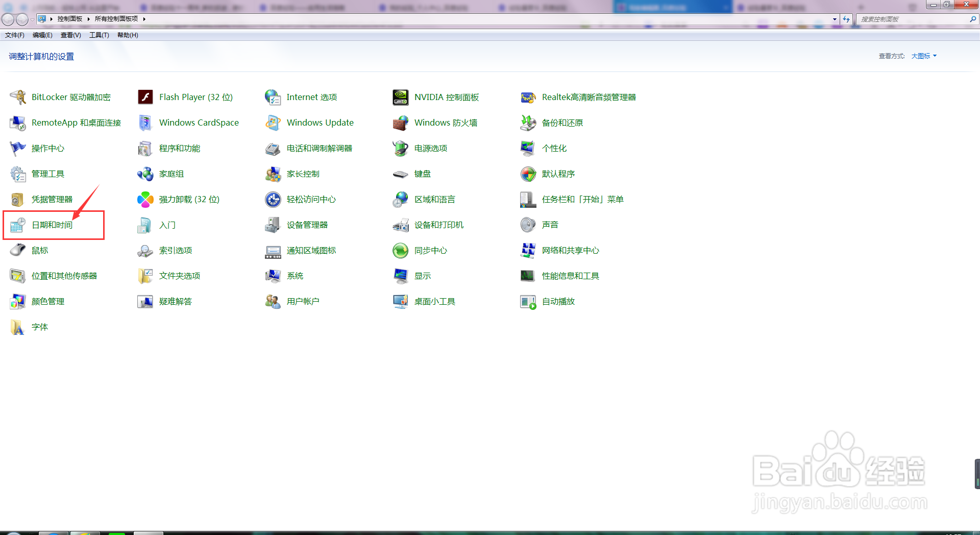Image resolution: width=980 pixels, height=535 pixels.
Task: Open the 疑难解答 link
Action: tap(176, 301)
